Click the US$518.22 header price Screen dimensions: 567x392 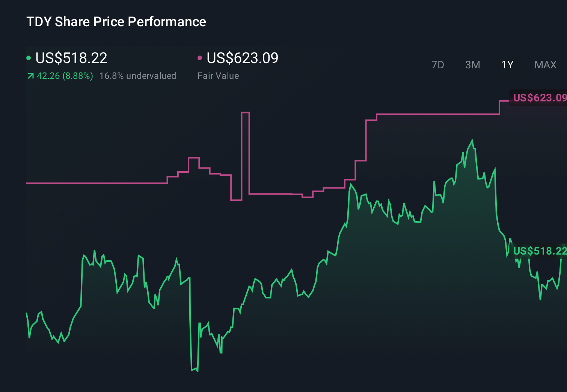pos(71,58)
